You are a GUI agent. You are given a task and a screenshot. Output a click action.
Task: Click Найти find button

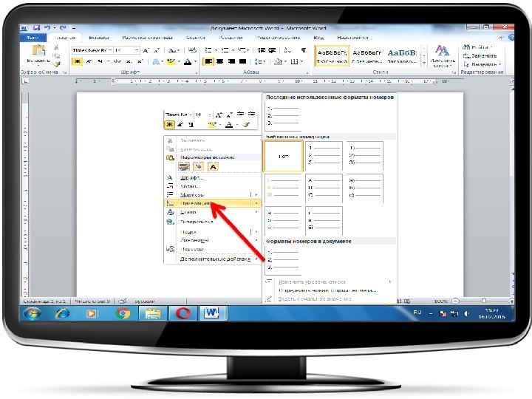[478, 47]
